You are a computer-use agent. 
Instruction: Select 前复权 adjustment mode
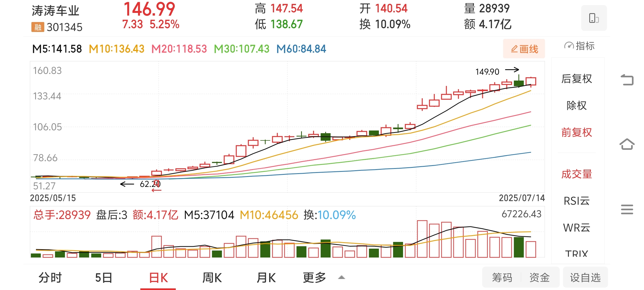click(x=577, y=132)
